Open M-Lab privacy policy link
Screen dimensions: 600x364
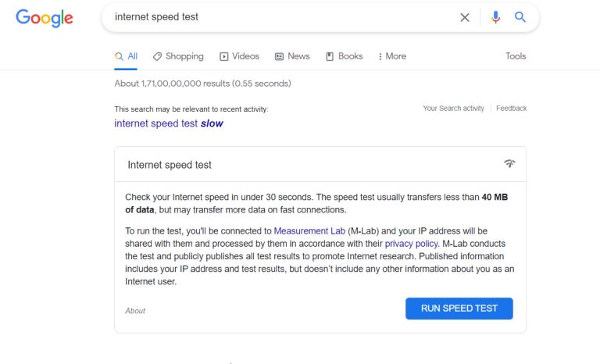412,244
